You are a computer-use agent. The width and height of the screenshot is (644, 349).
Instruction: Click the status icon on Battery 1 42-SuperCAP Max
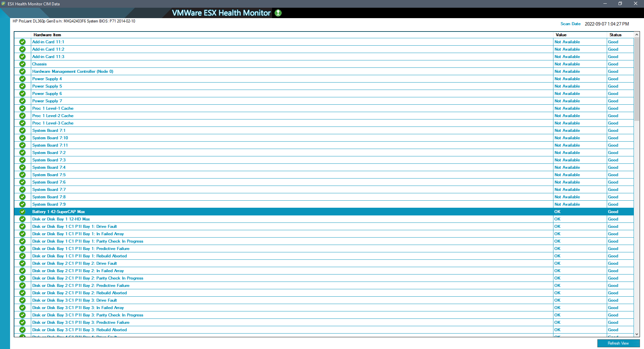tap(22, 212)
